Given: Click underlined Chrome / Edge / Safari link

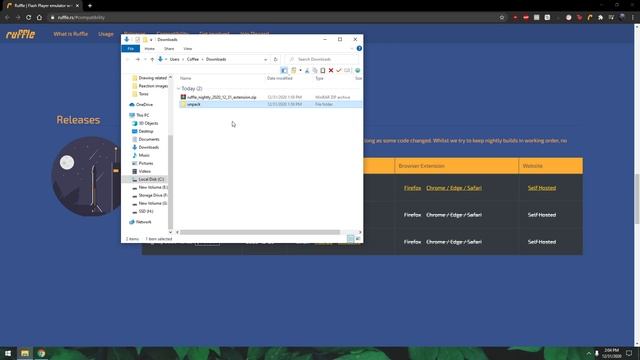Looking at the screenshot, I should [x=454, y=188].
